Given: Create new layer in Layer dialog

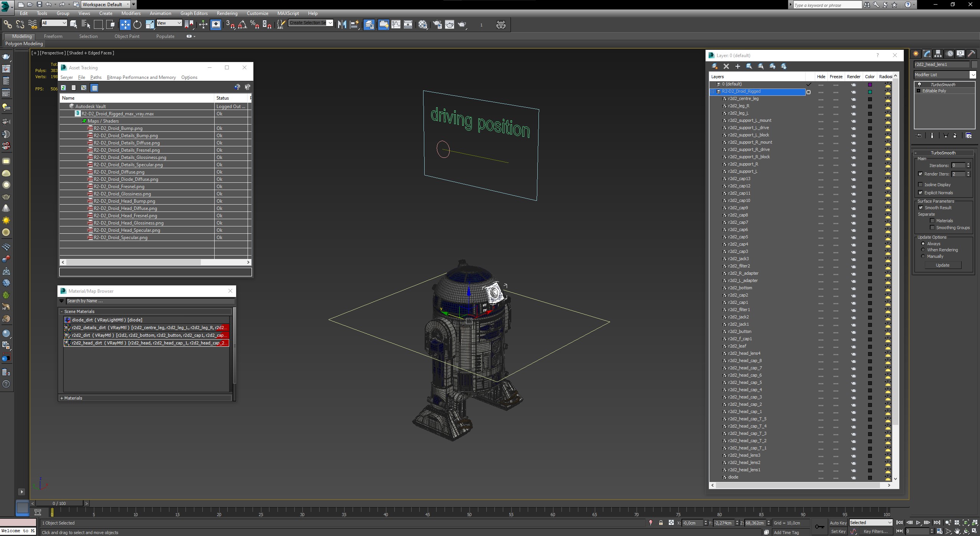Looking at the screenshot, I should pos(714,66).
